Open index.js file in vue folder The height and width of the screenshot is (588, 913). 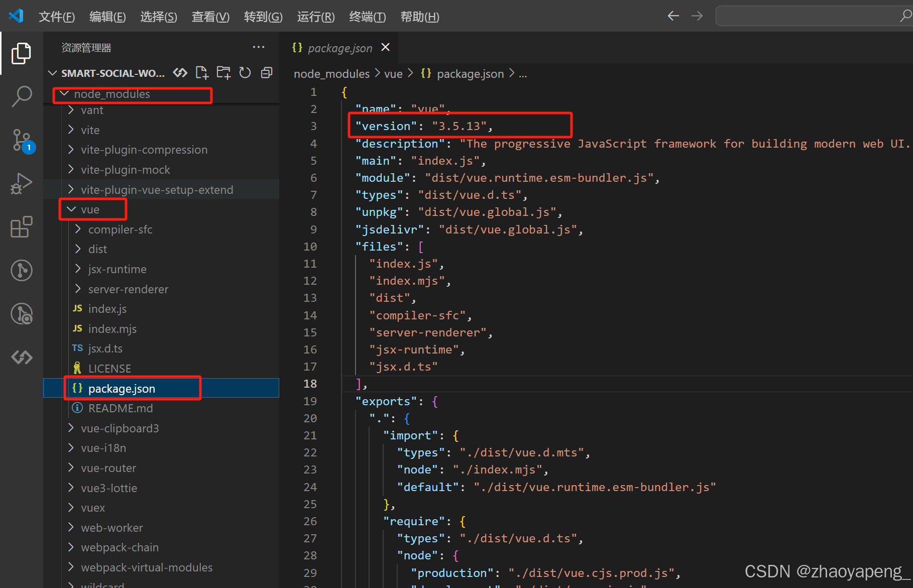tap(161, 309)
